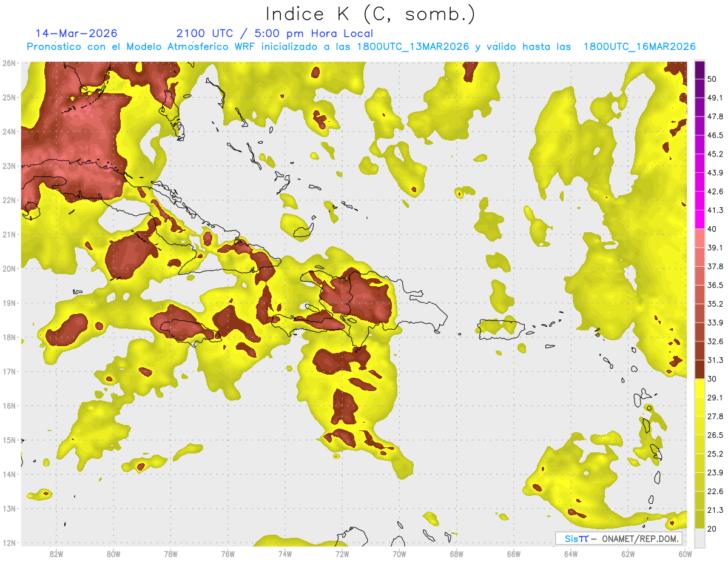Select colorbar value '41.3'
Screen dimensions: 728x562
[x=715, y=210]
